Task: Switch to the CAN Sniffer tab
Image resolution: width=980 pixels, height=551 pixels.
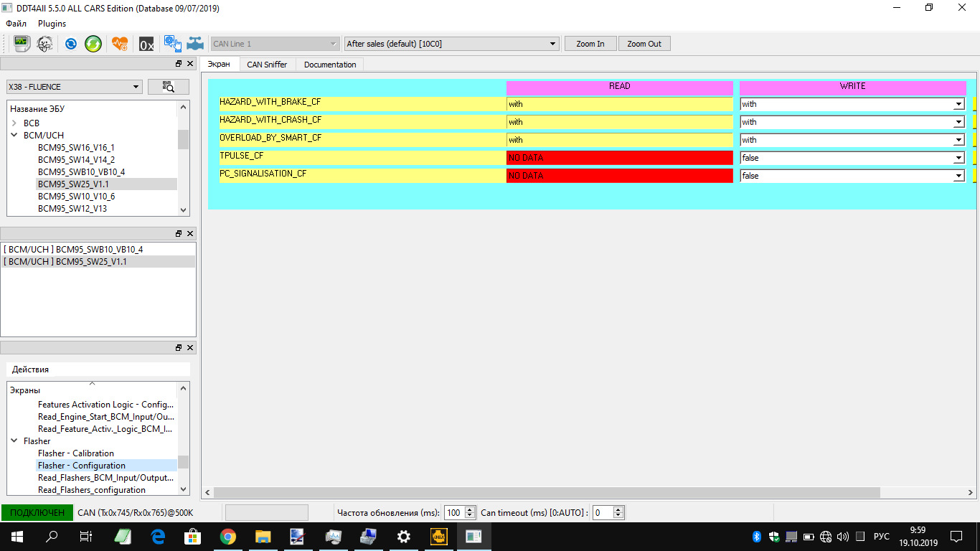Action: 267,65
